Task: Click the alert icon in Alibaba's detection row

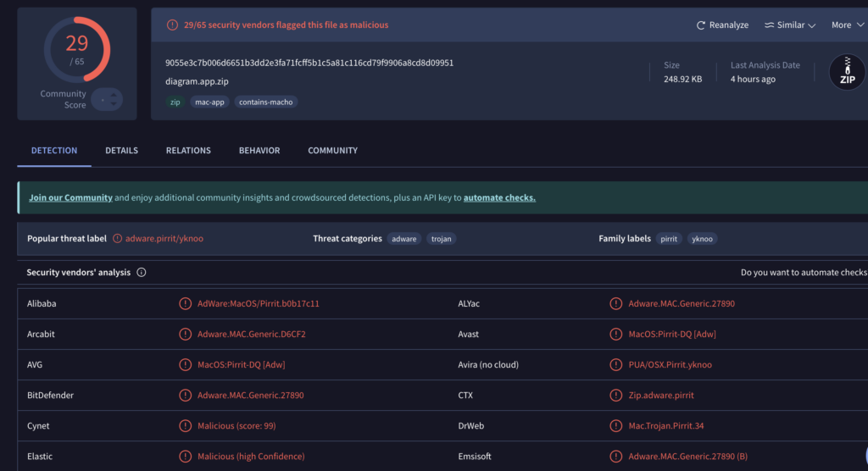Action: point(185,303)
